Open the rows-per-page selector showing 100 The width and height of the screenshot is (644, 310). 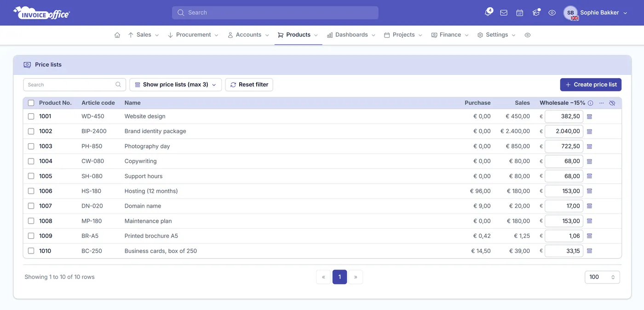602,277
